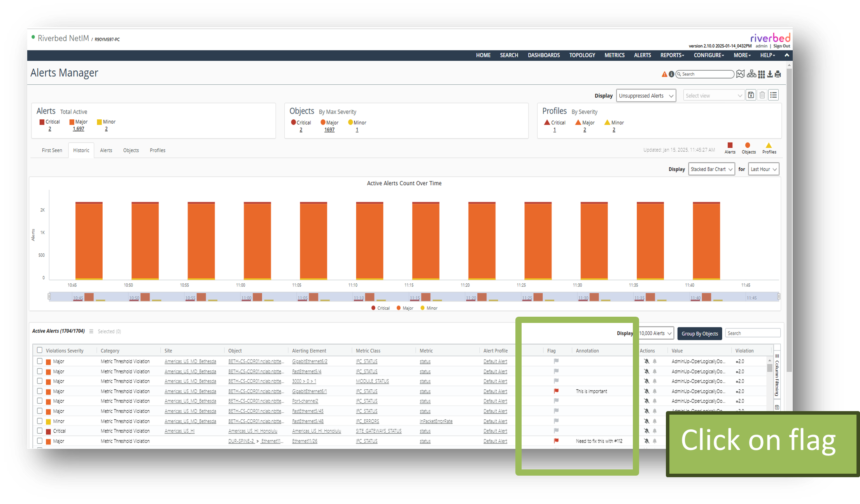Click the Group By Objects button
Image resolution: width=860 pixels, height=504 pixels.
coord(699,333)
